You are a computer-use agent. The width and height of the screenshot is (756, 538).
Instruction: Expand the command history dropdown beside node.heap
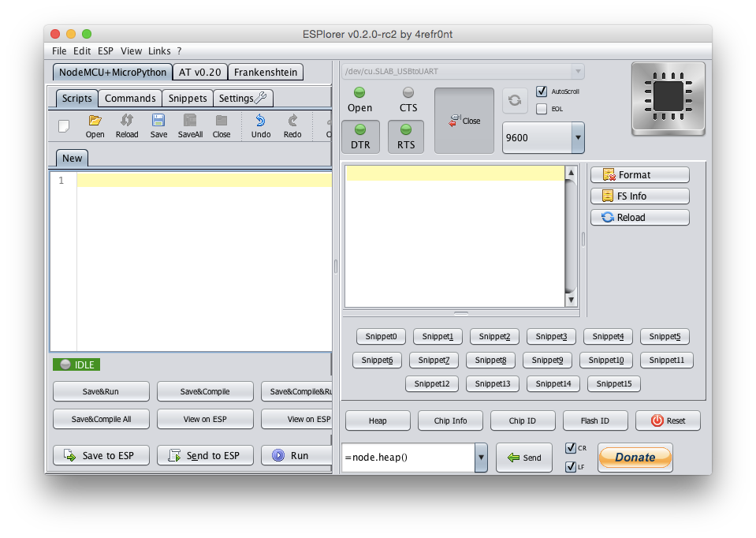(x=481, y=458)
